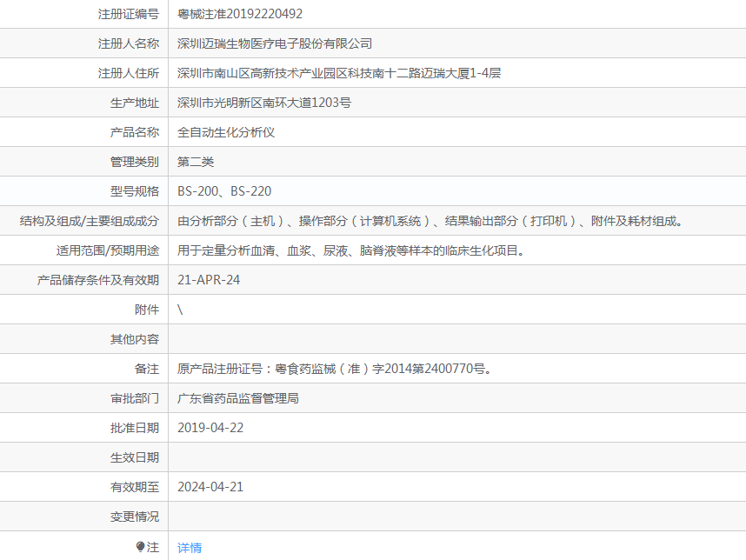Click the 产品名称 label
Viewport: 746px width, 560px height.
coord(135,132)
